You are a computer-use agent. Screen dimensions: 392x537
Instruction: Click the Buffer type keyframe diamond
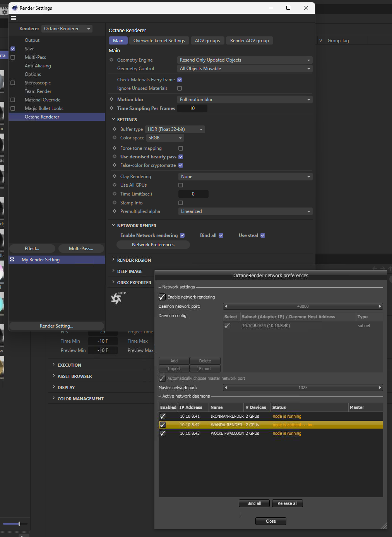(x=115, y=129)
